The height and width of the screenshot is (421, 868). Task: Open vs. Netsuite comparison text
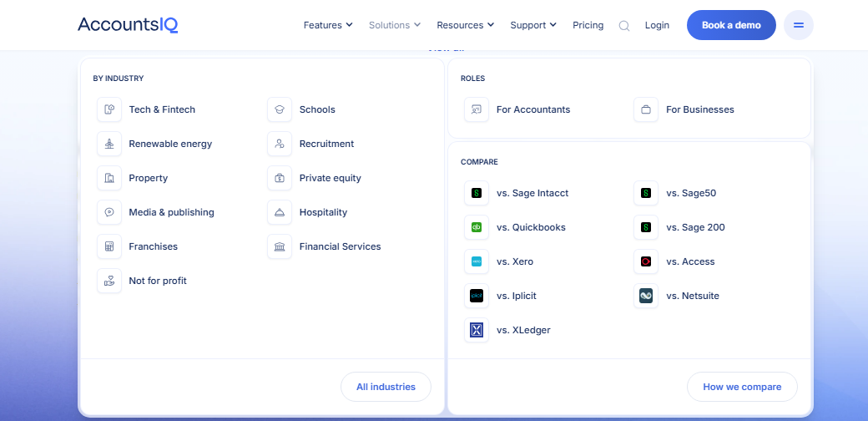(693, 296)
